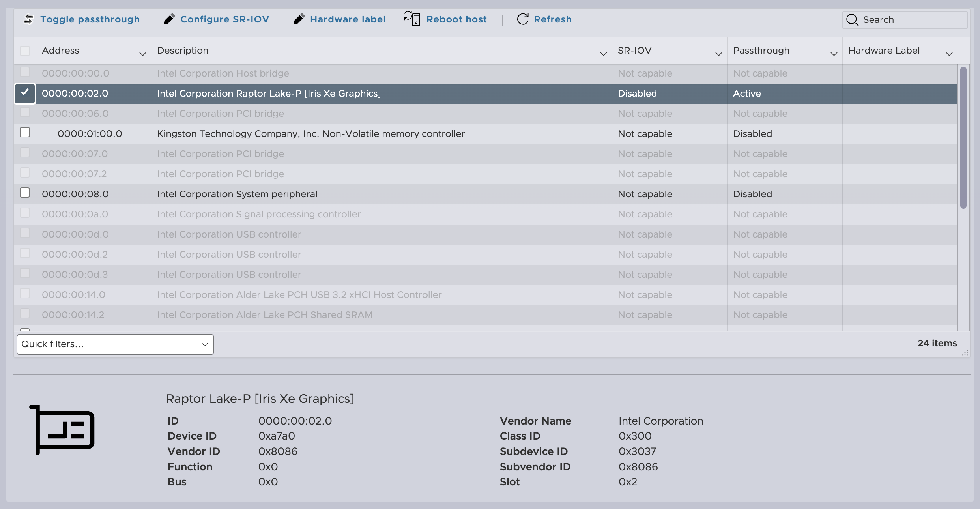Image resolution: width=980 pixels, height=509 pixels.
Task: Click the Hardware label pencil icon
Action: point(299,19)
